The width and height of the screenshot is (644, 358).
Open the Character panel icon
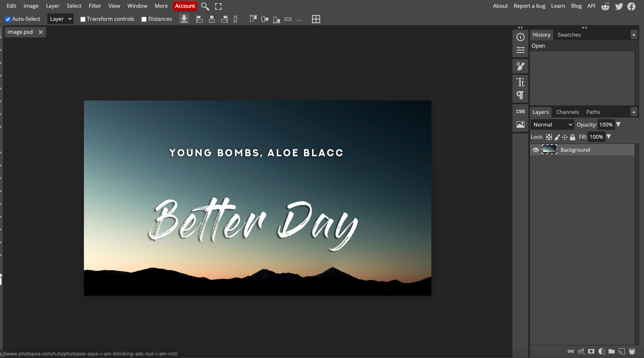click(x=521, y=82)
